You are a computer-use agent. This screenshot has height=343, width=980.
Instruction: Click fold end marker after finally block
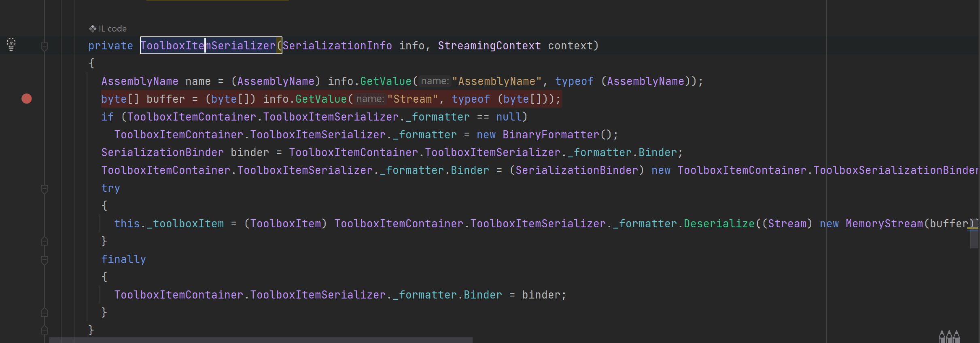point(45,312)
